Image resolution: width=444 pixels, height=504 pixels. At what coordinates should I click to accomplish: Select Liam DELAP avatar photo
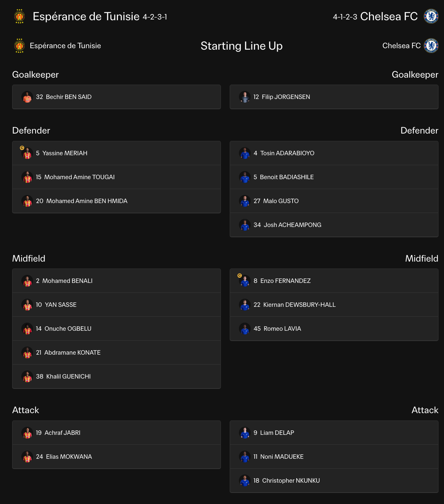pos(245,433)
